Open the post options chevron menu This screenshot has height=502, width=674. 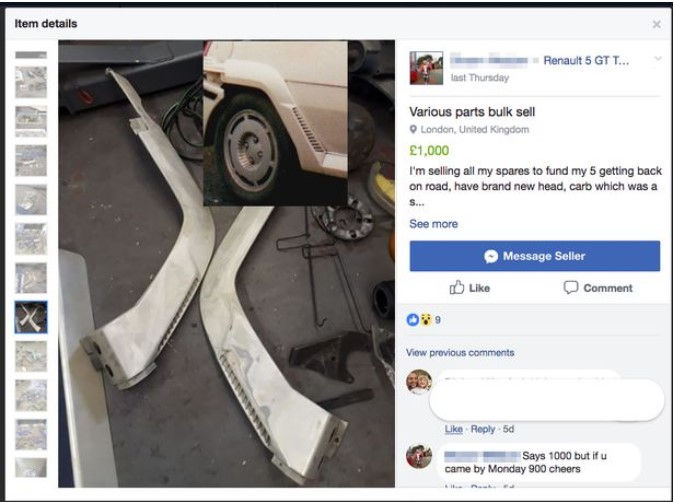(x=658, y=59)
